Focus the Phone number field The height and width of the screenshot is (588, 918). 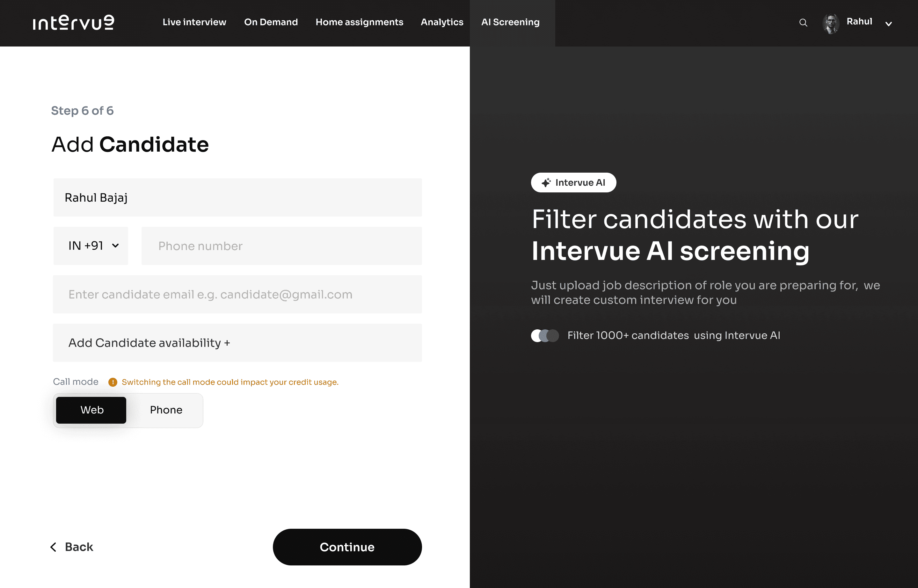[281, 246]
